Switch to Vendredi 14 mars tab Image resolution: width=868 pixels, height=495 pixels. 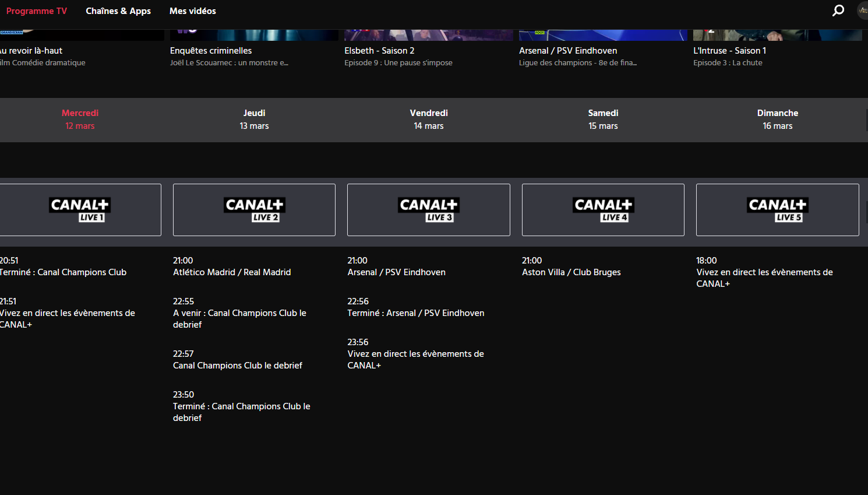point(429,120)
